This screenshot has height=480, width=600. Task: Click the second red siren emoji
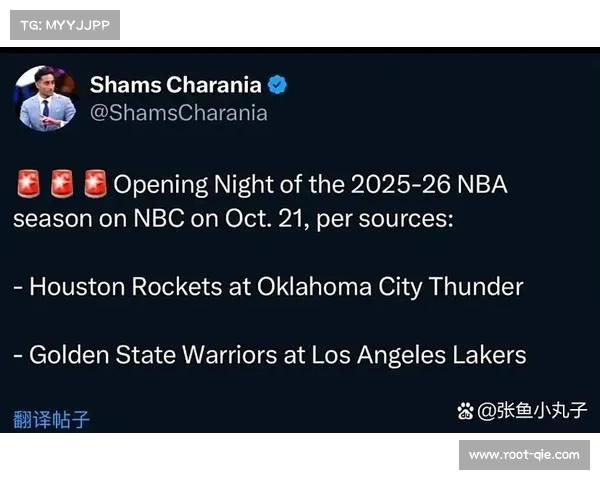[x=62, y=184]
